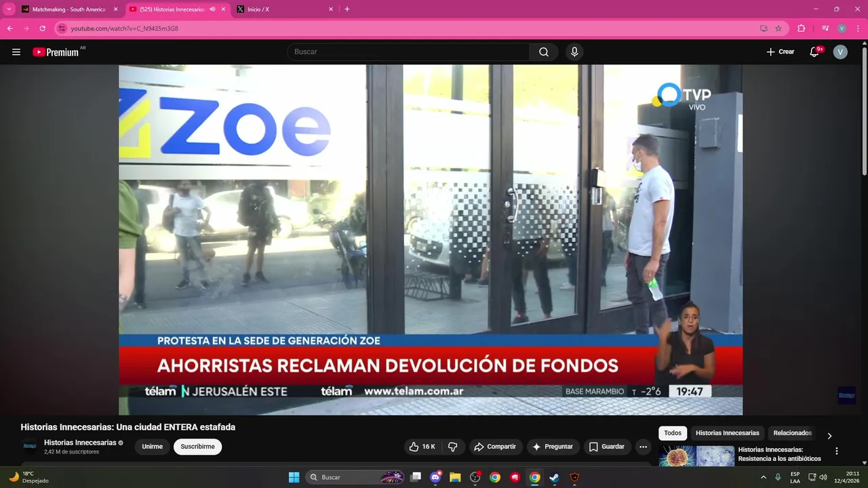Viewport: 868px width, 488px height.
Task: Open File Explorer from the taskbar
Action: click(455, 477)
